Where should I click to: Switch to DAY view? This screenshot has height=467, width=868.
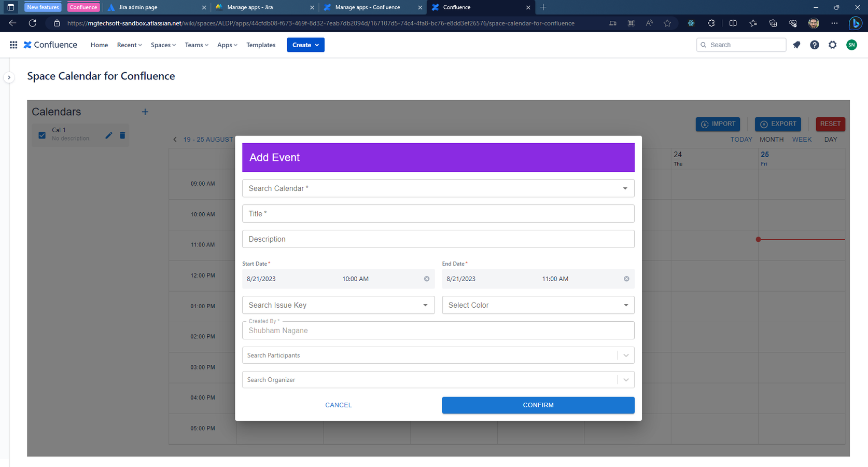831,140
